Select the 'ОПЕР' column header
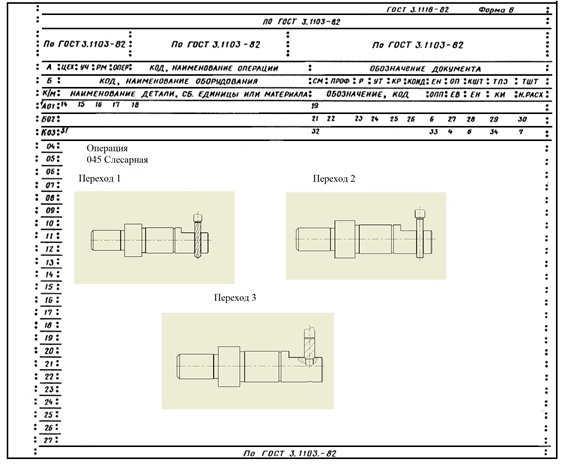Image resolution: width=562 pixels, height=465 pixels. [121, 67]
